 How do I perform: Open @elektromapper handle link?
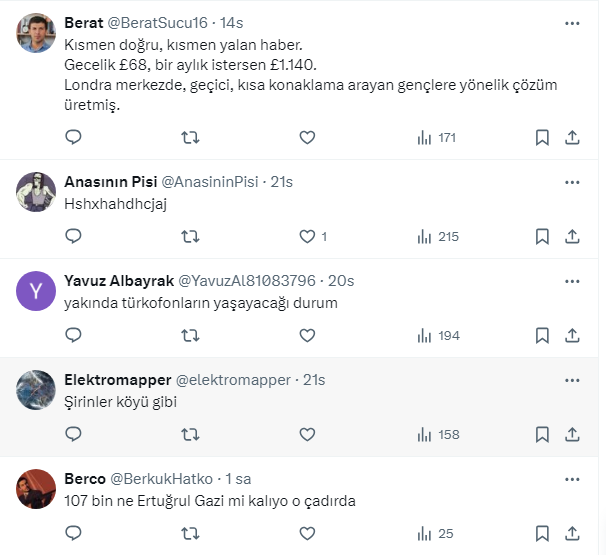(x=233, y=380)
